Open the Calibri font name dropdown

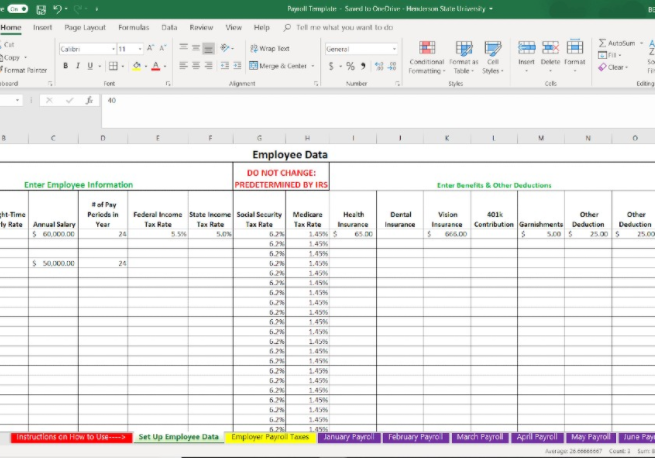[x=113, y=49]
